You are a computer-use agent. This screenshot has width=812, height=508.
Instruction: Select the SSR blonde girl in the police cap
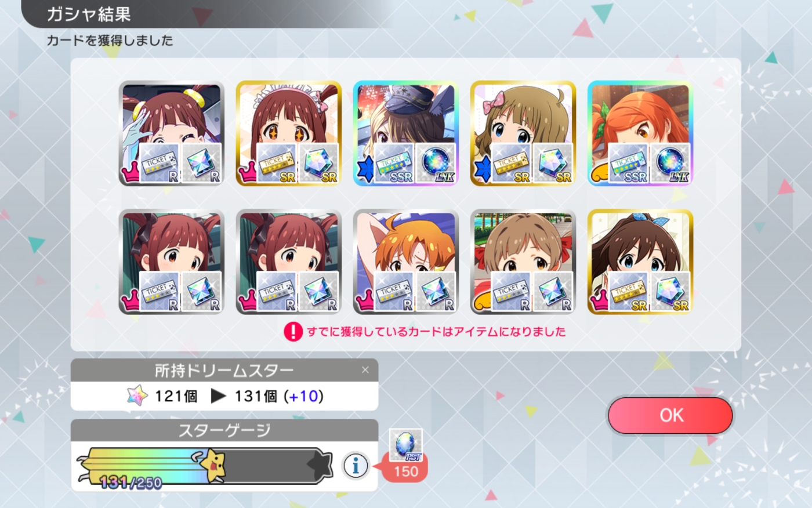405,133
